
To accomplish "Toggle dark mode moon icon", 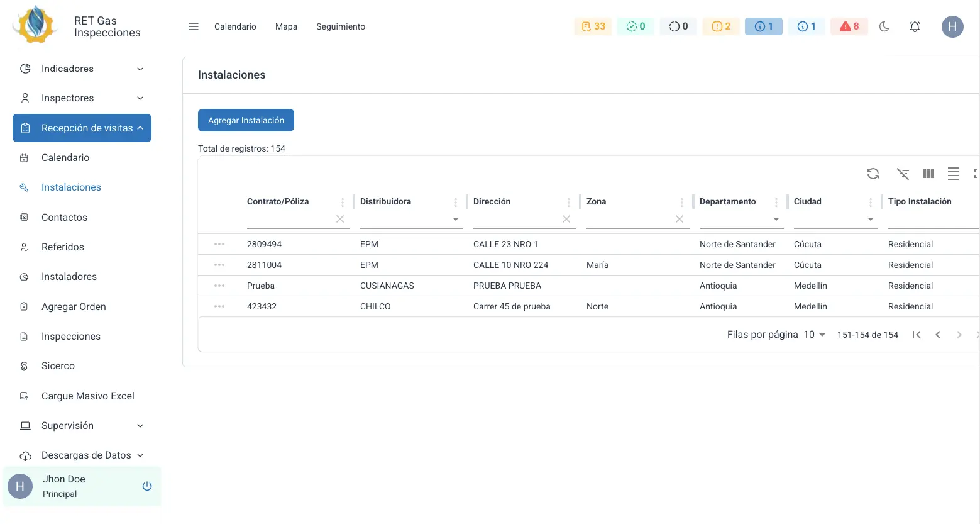I will click(x=884, y=26).
